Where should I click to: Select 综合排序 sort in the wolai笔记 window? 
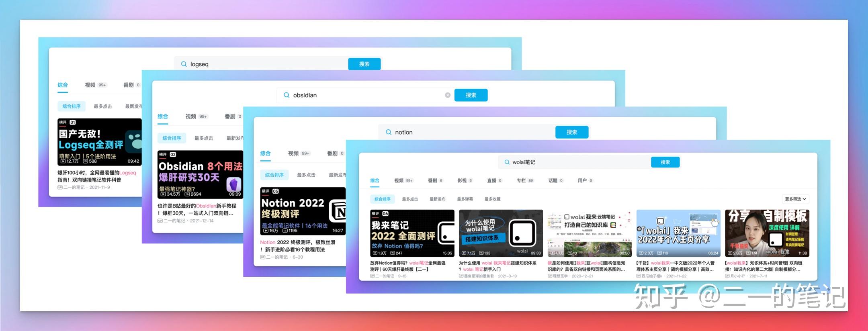(383, 199)
